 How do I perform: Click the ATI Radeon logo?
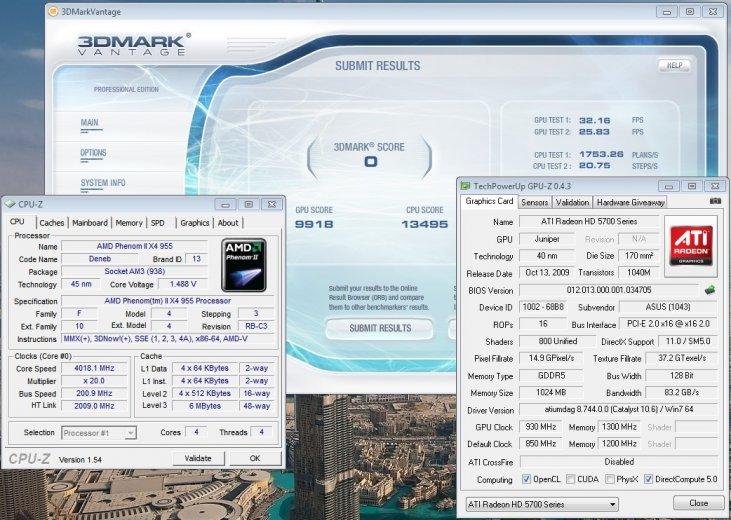point(691,246)
